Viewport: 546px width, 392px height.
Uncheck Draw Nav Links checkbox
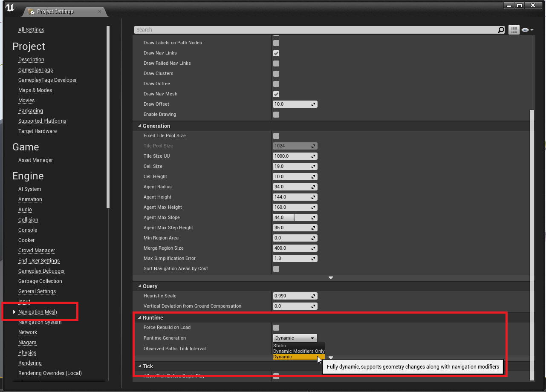[276, 53]
